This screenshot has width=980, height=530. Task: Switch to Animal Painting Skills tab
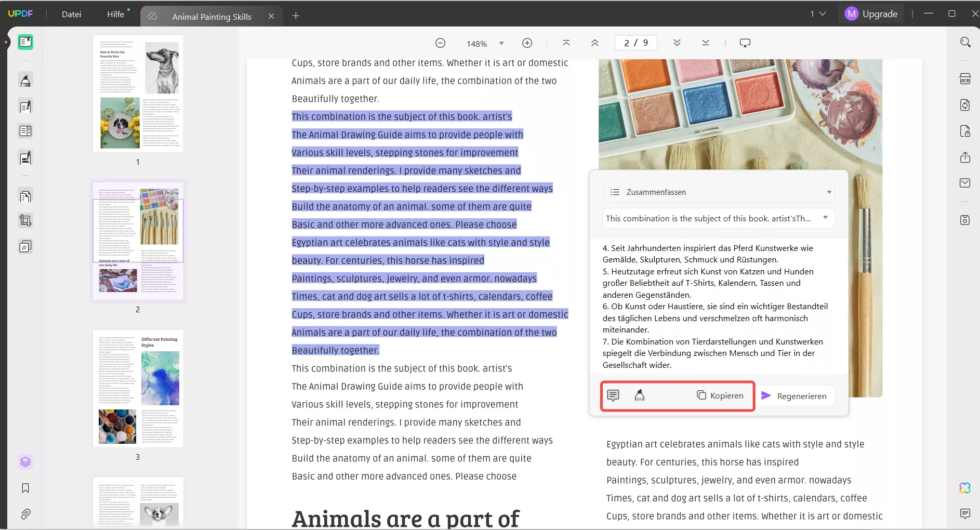coord(211,17)
